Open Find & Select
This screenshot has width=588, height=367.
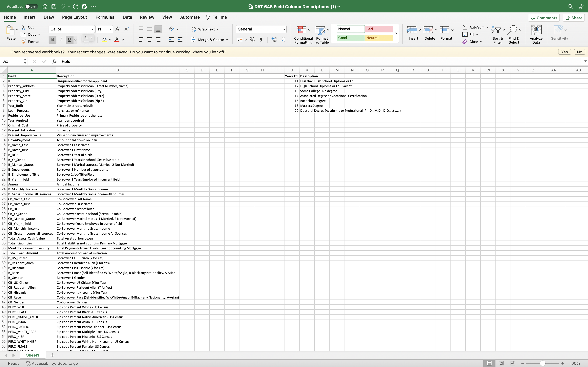coord(514,34)
